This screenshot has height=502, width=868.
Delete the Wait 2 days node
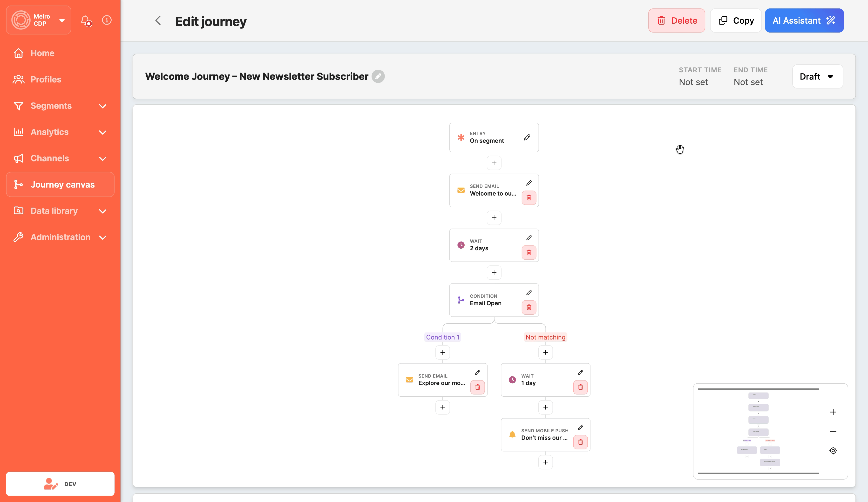(529, 252)
